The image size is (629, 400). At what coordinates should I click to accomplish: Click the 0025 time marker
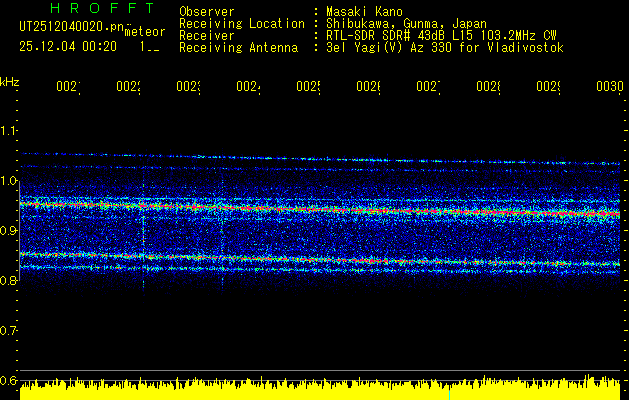coord(308,86)
